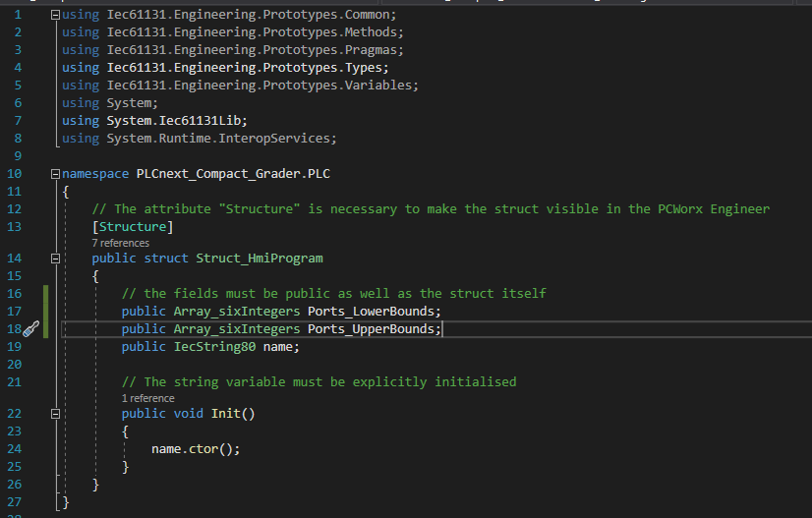Open the 1 reference CodeLens link
The height and width of the screenshot is (518, 812).
pos(147,398)
